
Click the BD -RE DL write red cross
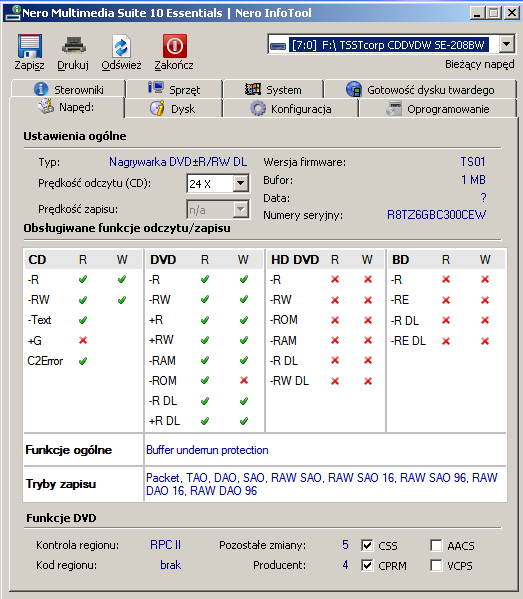485,341
